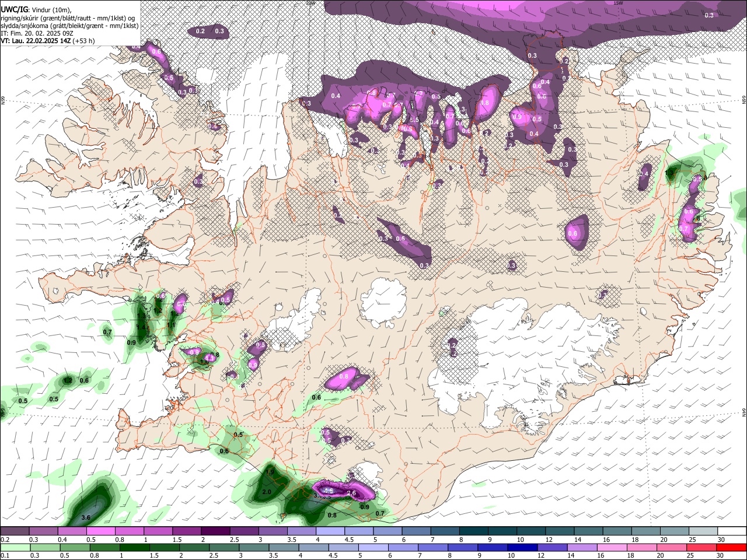Click the snow legend swatch for 18–20 mm

pyautogui.click(x=646, y=531)
